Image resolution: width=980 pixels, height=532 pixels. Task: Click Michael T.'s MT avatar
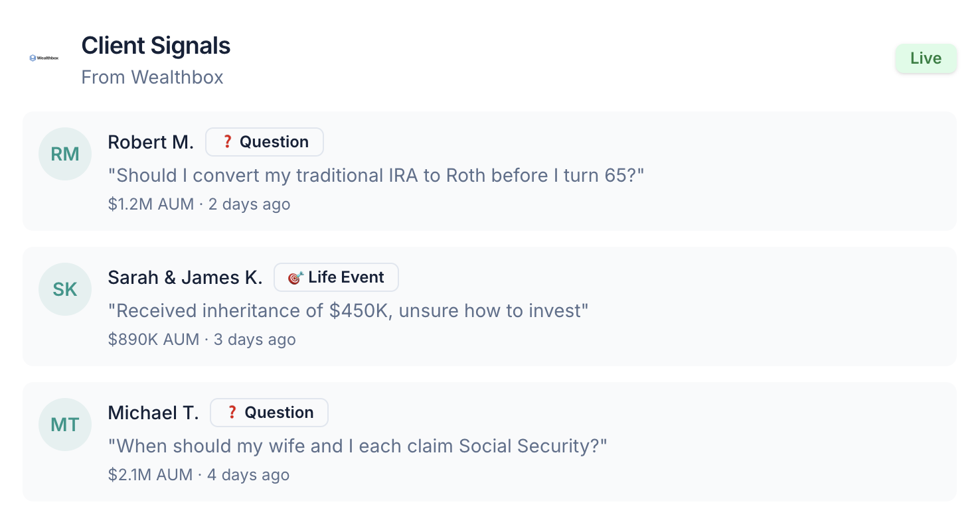(x=64, y=425)
